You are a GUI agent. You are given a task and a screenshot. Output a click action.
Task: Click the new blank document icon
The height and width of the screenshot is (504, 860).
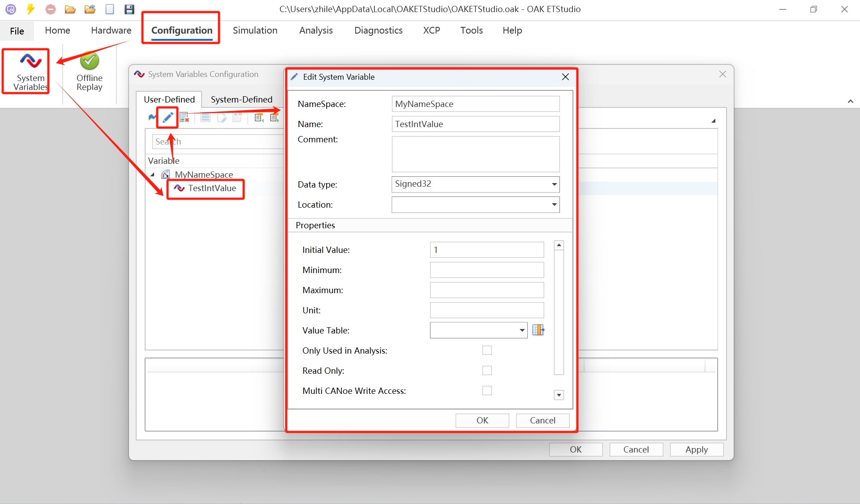click(x=110, y=9)
